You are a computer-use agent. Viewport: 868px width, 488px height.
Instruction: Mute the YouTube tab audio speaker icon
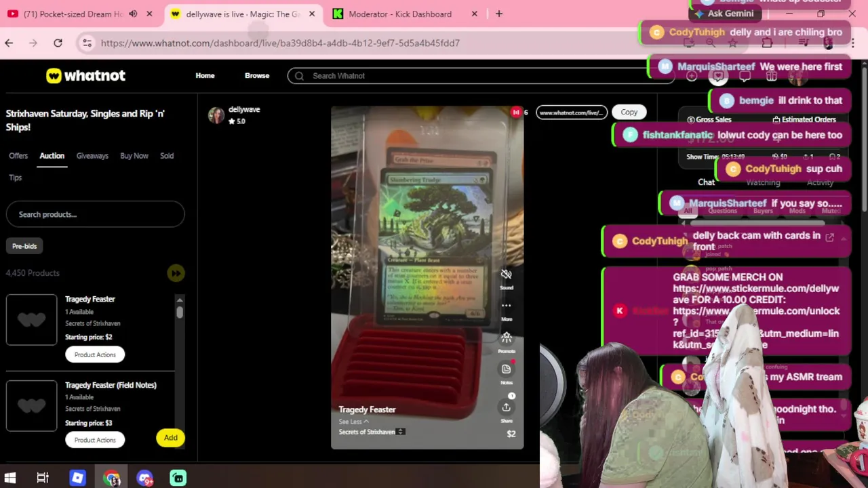[x=133, y=14]
